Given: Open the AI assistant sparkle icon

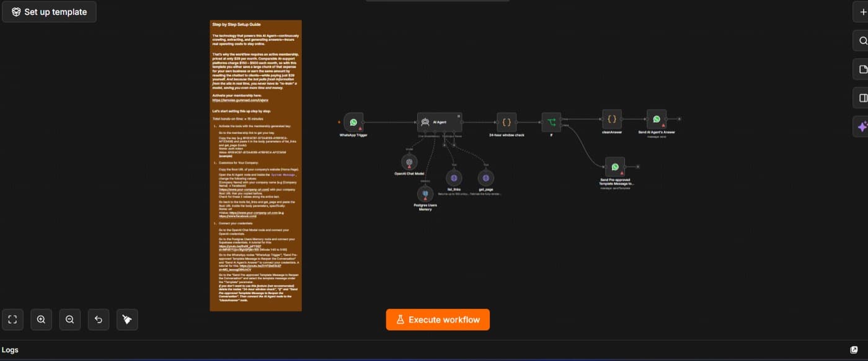Looking at the screenshot, I should pos(862,127).
